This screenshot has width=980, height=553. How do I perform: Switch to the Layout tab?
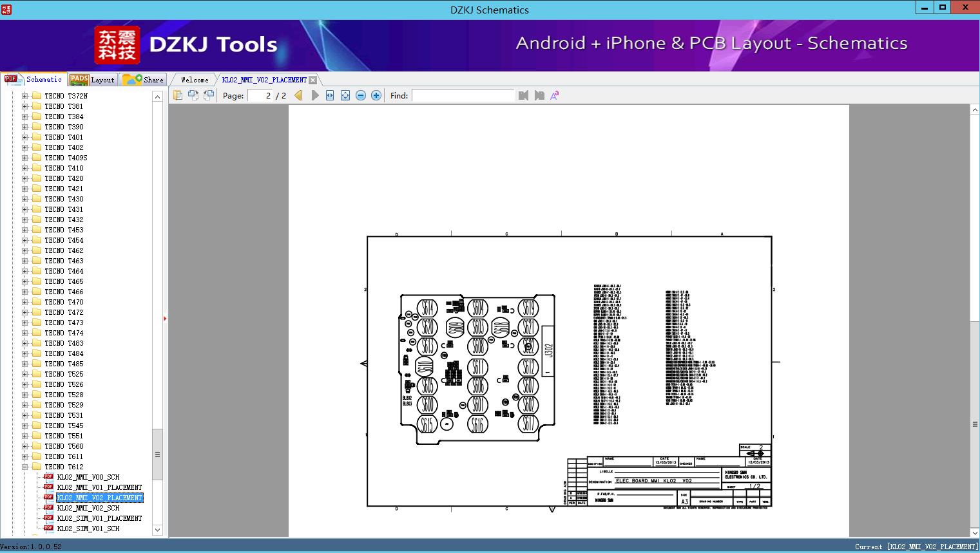pos(92,80)
